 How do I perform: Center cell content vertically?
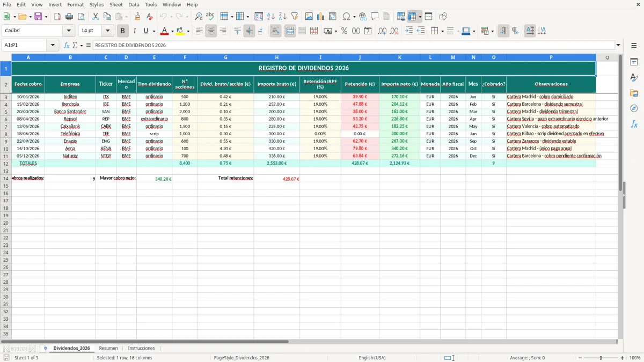tap(249, 31)
